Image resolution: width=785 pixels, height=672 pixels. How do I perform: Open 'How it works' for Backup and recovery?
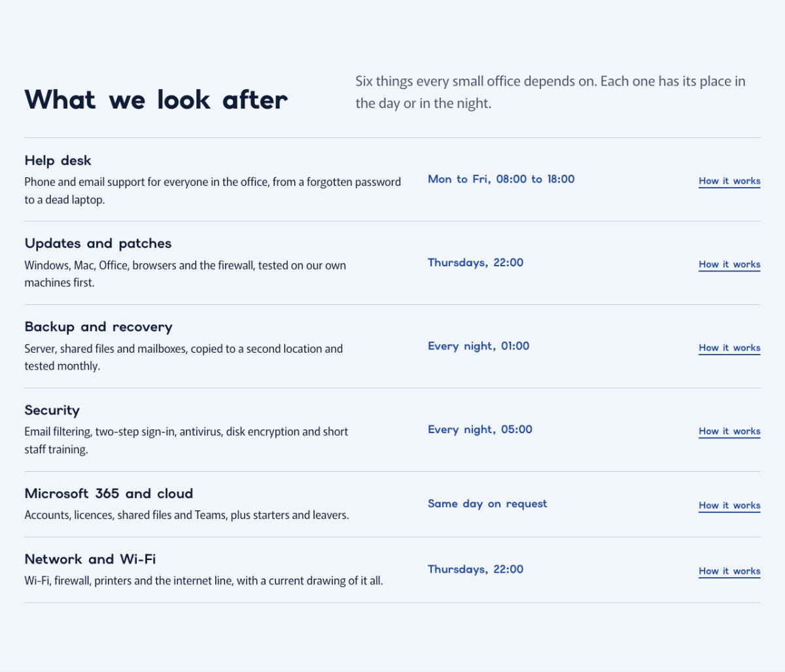(x=729, y=348)
